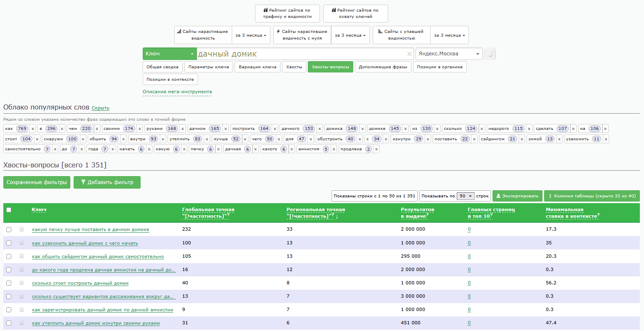Viewport: 644px width, 331px height.
Task: Expand the Яндекс.Москва region dropdown
Action: pos(449,54)
